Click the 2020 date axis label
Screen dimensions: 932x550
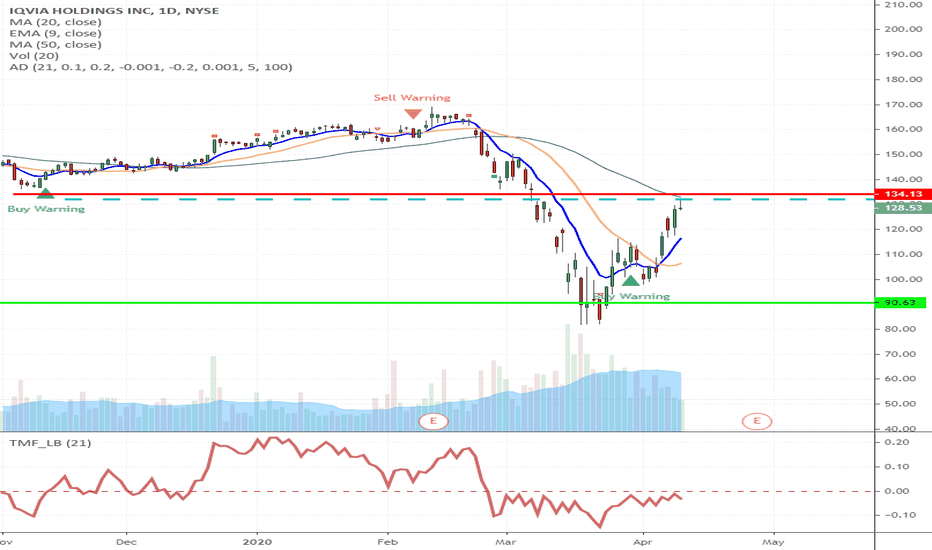(x=257, y=542)
